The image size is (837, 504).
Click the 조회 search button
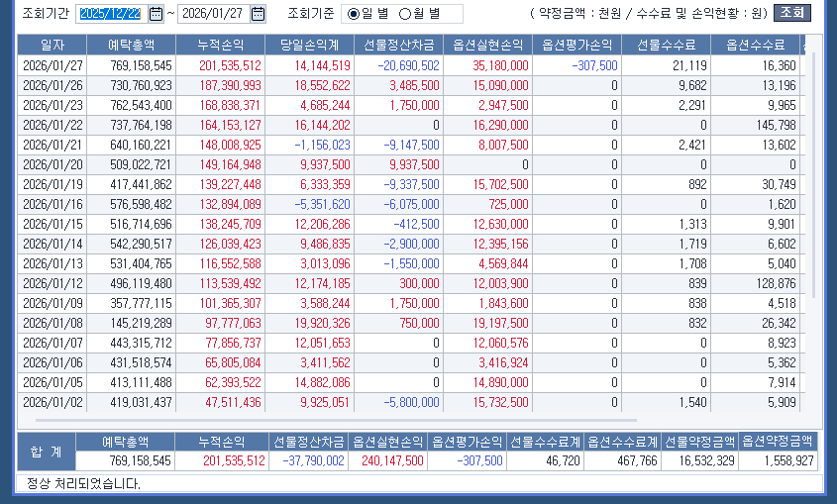click(792, 13)
